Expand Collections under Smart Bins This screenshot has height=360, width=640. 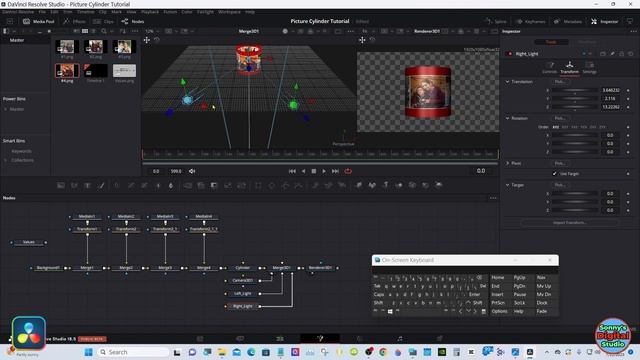pyautogui.click(x=5, y=160)
